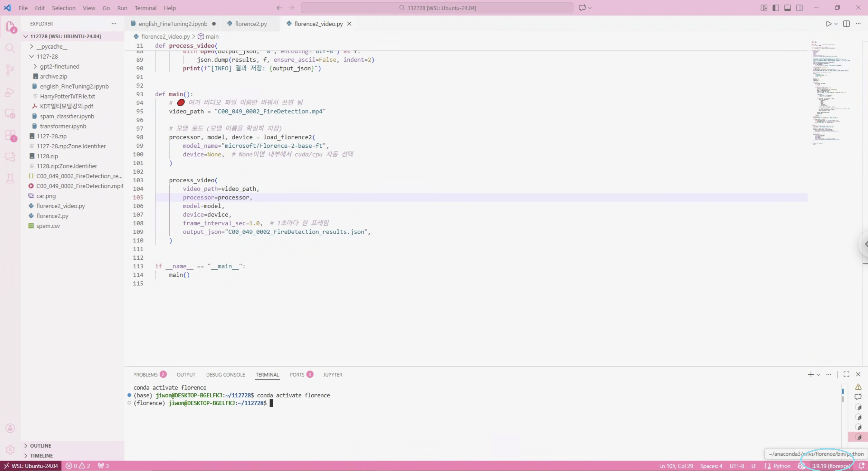Split the editor to the right
The height and width of the screenshot is (471, 868).
846,24
